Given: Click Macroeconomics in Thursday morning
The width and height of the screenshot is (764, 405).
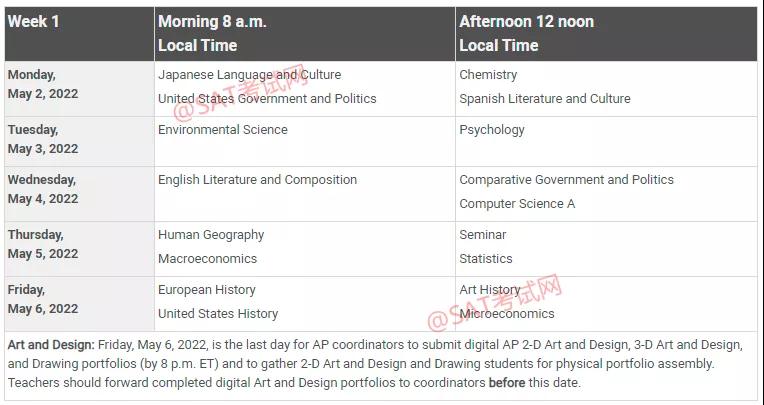Looking at the screenshot, I should pos(207,259).
